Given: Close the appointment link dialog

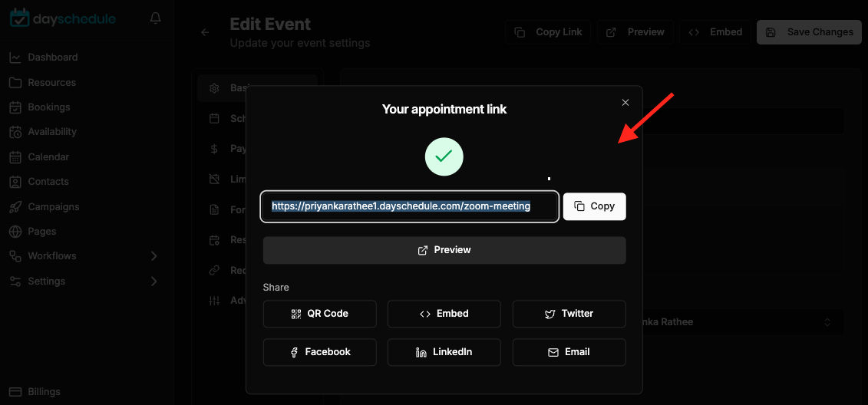Looking at the screenshot, I should (625, 102).
